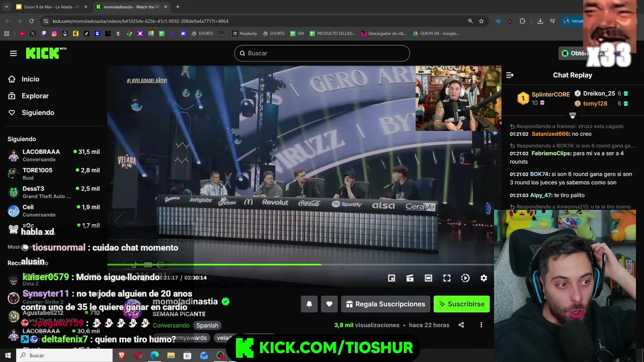
Task: Seek along the video progress bar
Action: (300, 264)
